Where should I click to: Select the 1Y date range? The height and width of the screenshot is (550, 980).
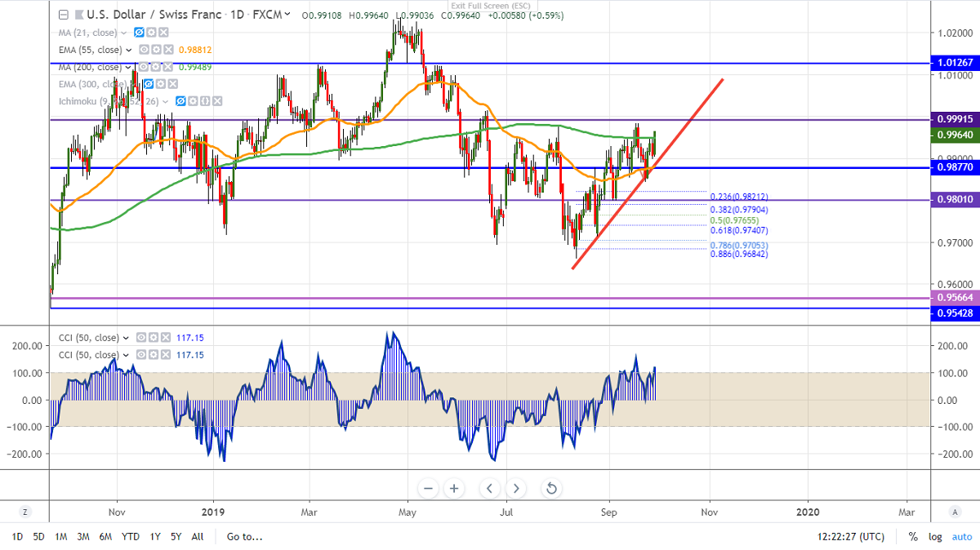pyautogui.click(x=155, y=537)
